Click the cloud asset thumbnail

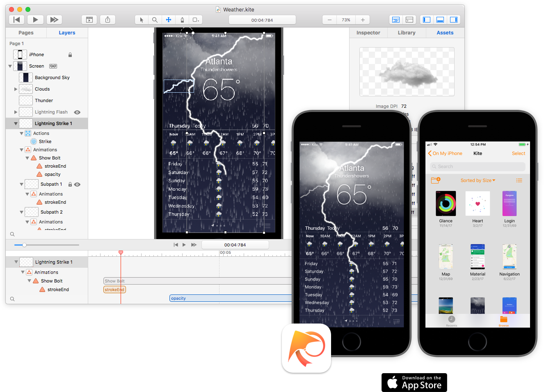(407, 72)
